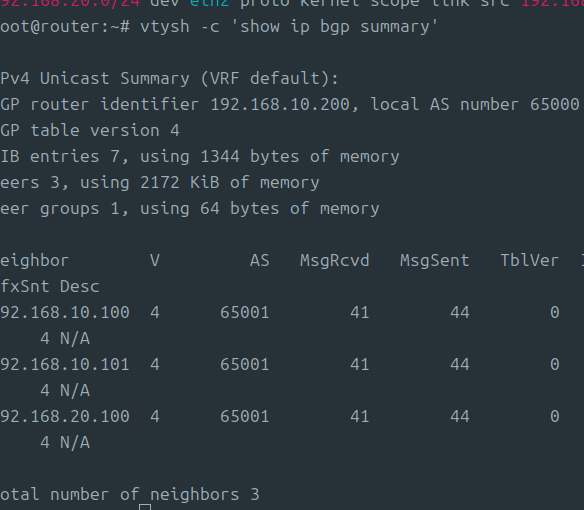Screen dimensions: 584x510
Task: Click the TblVer column header
Action: click(x=529, y=260)
